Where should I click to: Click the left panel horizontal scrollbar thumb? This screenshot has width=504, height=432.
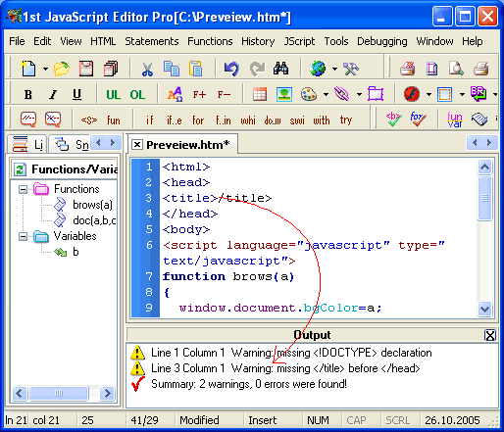59,393
